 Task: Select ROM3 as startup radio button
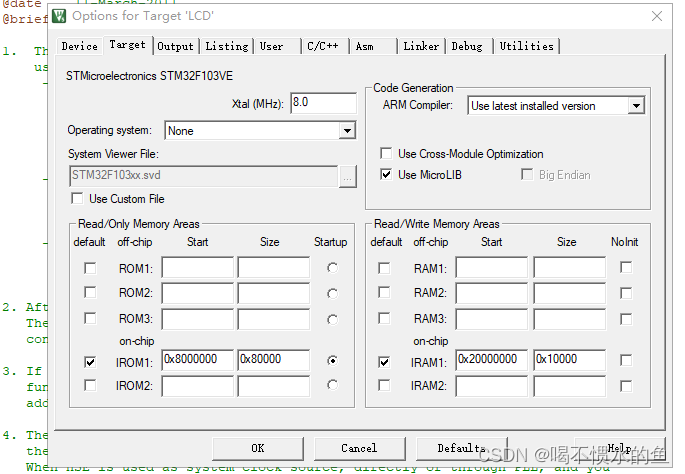click(x=332, y=320)
